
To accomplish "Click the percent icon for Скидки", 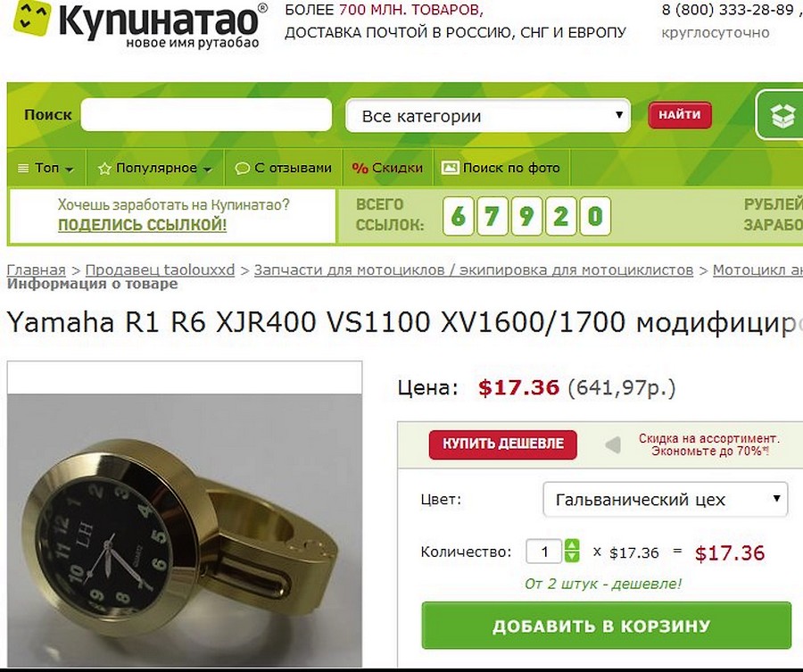I will coord(360,168).
